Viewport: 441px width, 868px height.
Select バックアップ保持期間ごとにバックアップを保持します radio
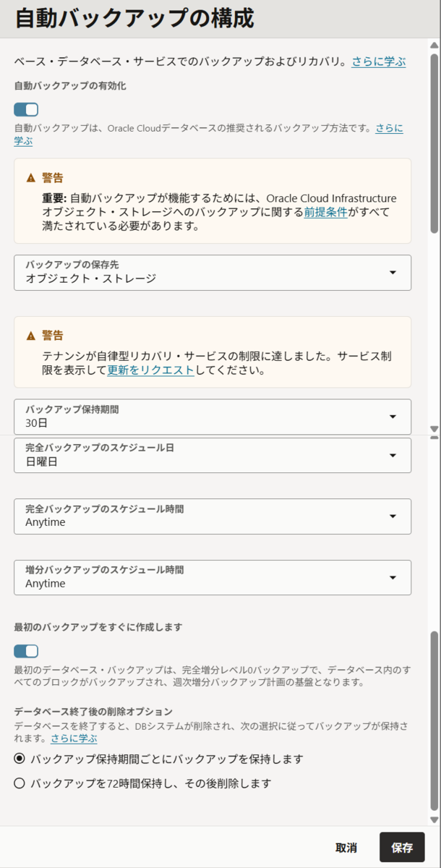pos(20,759)
